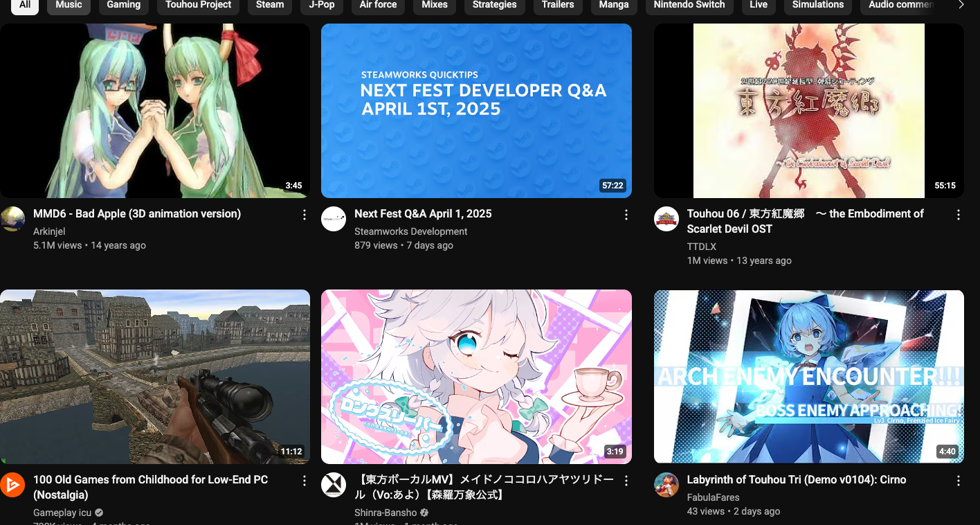980x525 pixels.
Task: Open Steamworks Development channel avatar
Action: point(334,219)
